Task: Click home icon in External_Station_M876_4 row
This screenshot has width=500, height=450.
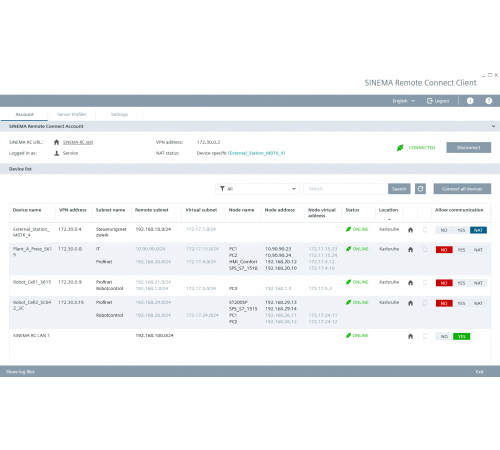Action: point(411,230)
